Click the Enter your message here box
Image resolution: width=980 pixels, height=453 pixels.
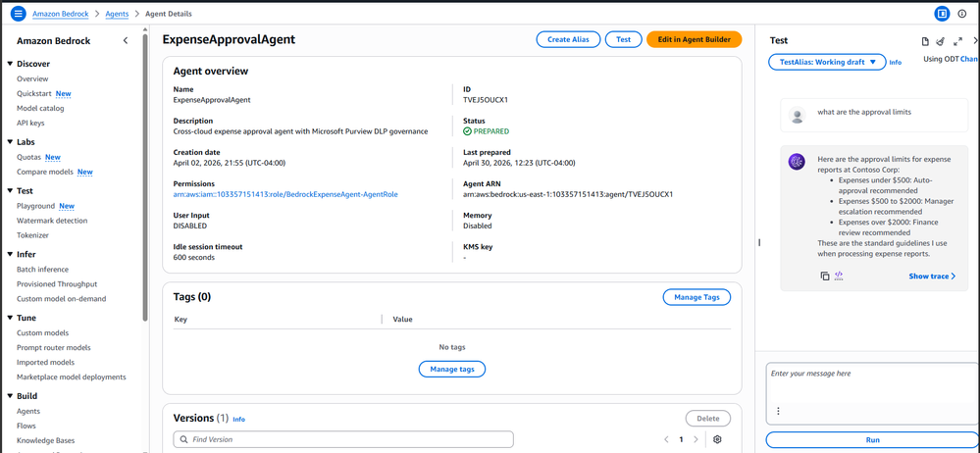tap(872, 393)
